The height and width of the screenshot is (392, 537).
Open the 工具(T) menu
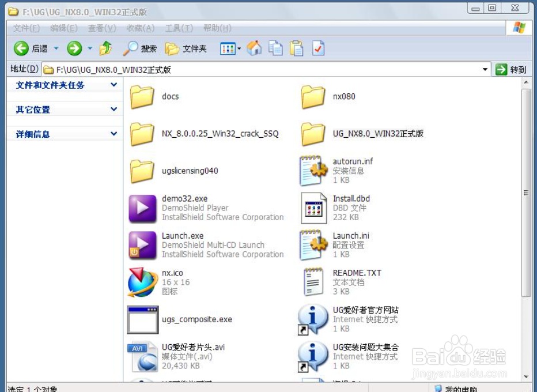coord(179,28)
